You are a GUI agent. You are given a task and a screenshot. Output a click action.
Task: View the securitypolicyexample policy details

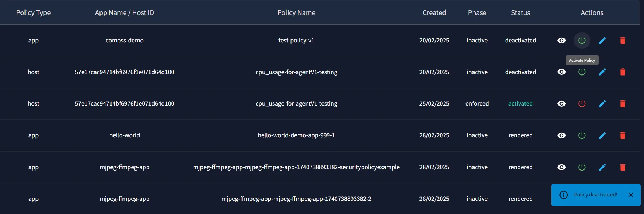tap(561, 167)
